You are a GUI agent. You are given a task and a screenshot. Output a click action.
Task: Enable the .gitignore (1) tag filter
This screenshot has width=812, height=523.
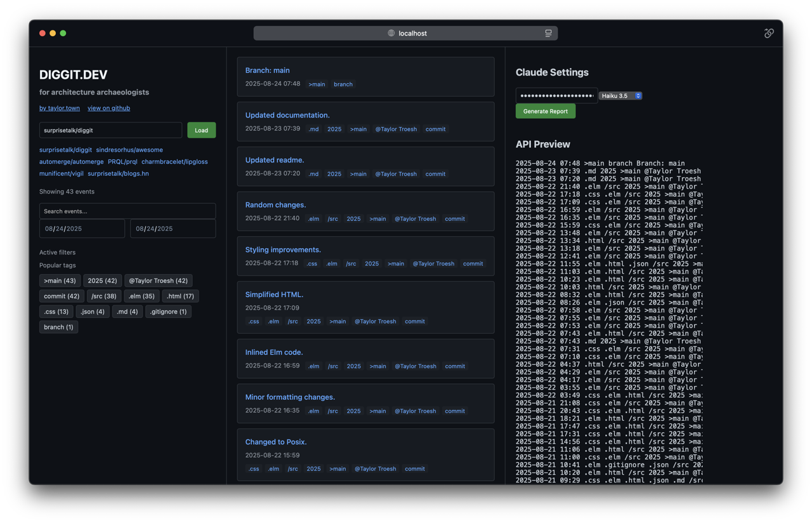(168, 312)
